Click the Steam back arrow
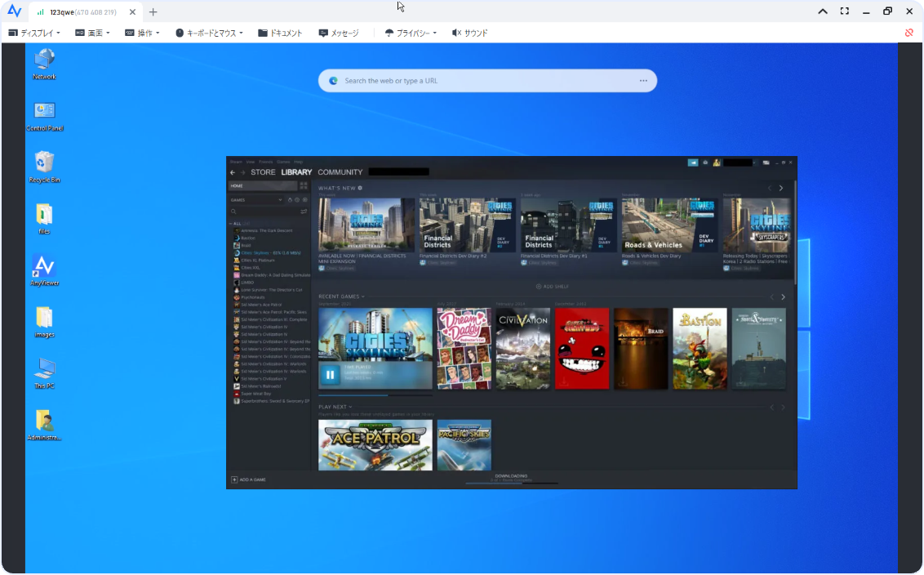This screenshot has height=575, width=924. (233, 172)
